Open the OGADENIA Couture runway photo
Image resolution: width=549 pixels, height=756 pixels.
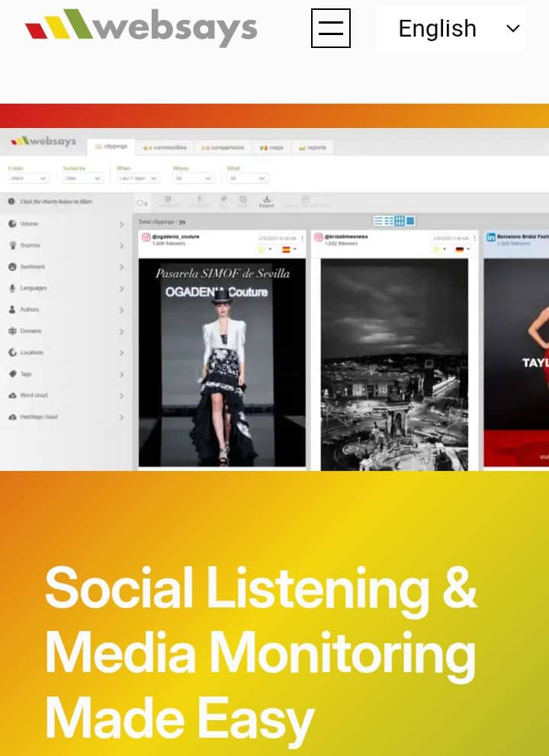222,363
